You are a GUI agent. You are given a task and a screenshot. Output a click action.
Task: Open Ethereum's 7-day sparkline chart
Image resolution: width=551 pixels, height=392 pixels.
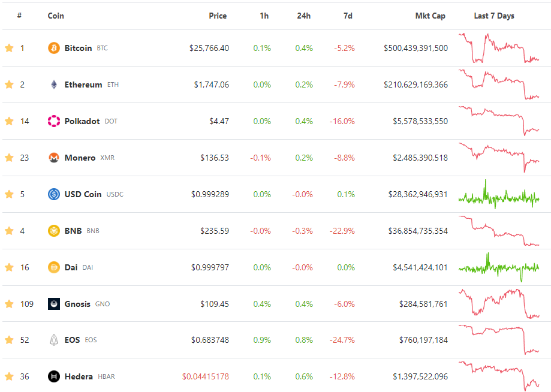click(x=499, y=85)
